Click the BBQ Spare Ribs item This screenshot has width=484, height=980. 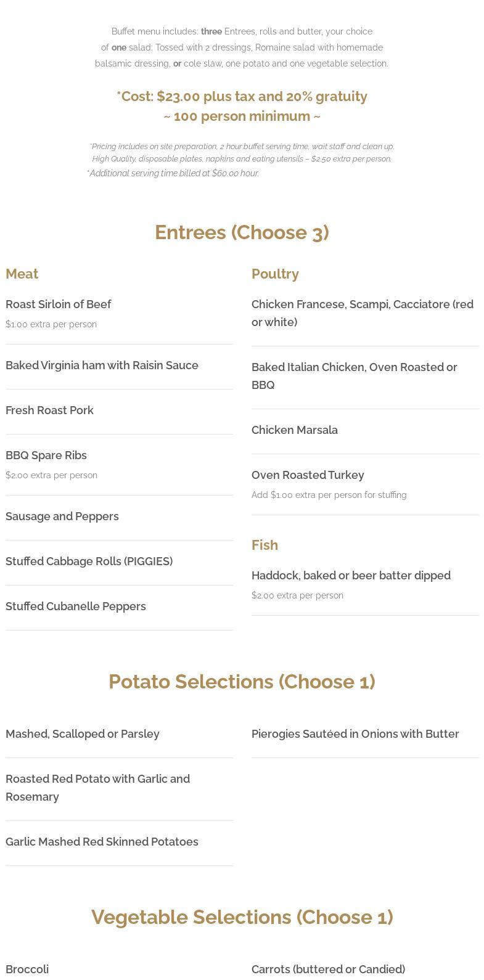point(46,455)
